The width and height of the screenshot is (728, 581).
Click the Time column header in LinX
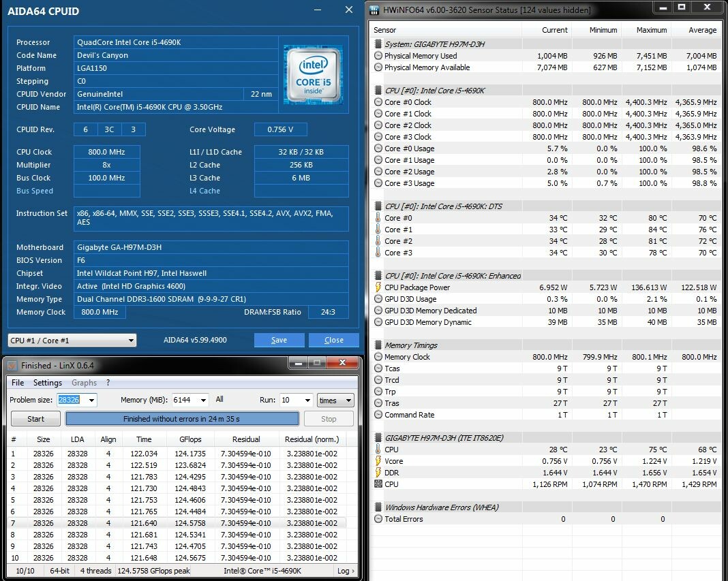click(144, 439)
